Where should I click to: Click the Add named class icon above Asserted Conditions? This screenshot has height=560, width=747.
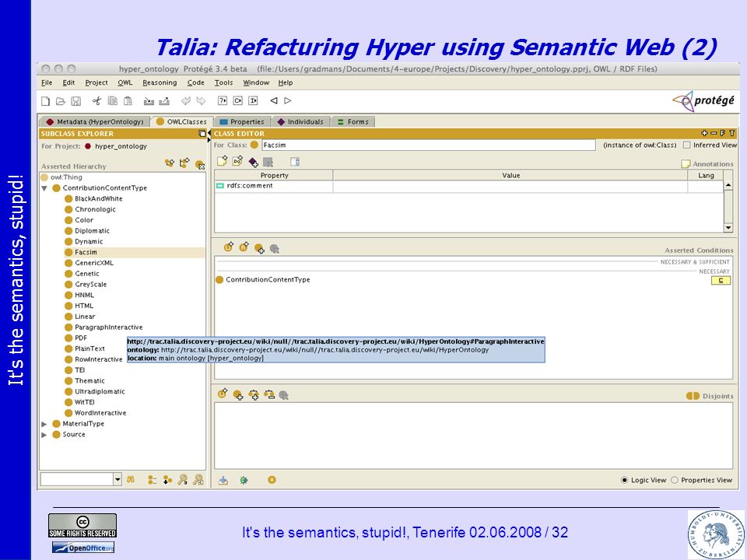point(259,249)
